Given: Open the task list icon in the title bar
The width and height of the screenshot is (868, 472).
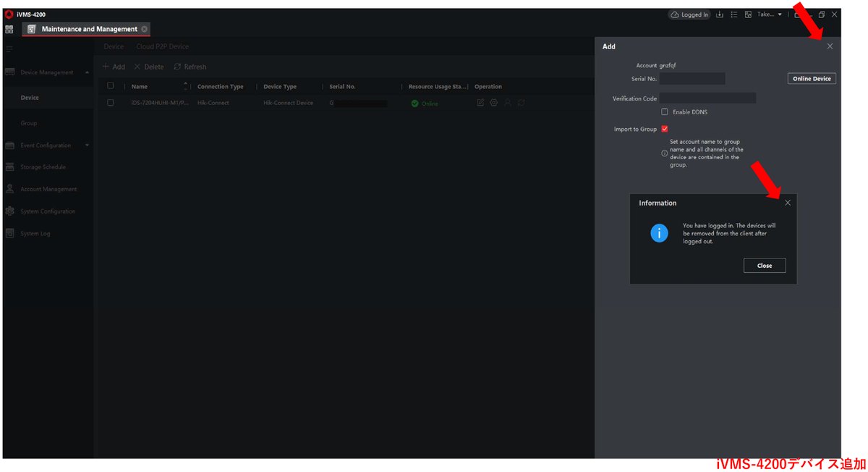Looking at the screenshot, I should click(733, 14).
